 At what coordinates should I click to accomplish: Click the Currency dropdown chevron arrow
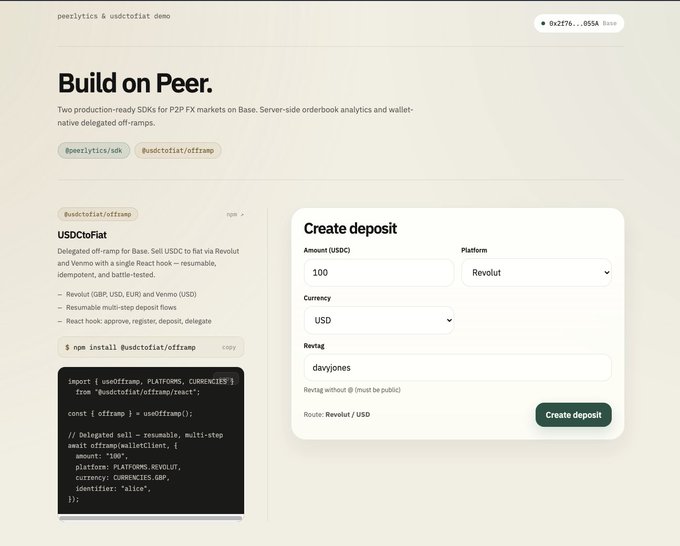point(448,320)
